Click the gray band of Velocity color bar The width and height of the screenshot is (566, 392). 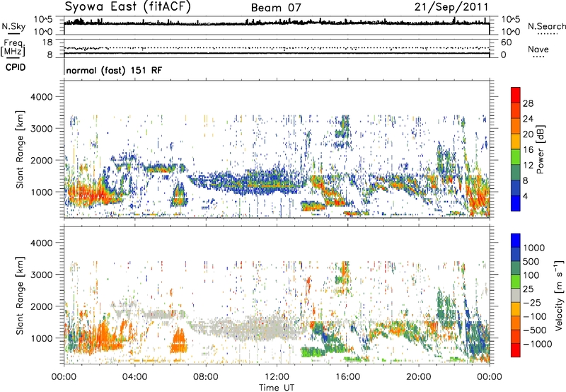click(516, 295)
